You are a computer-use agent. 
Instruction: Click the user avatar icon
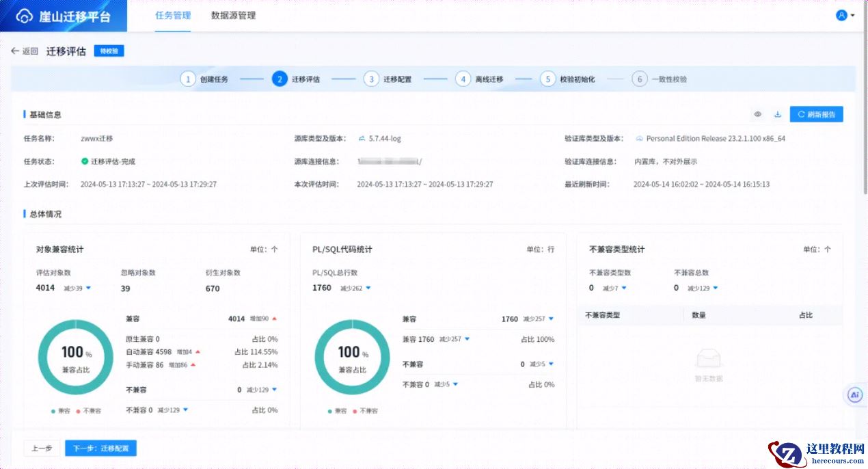coord(841,15)
